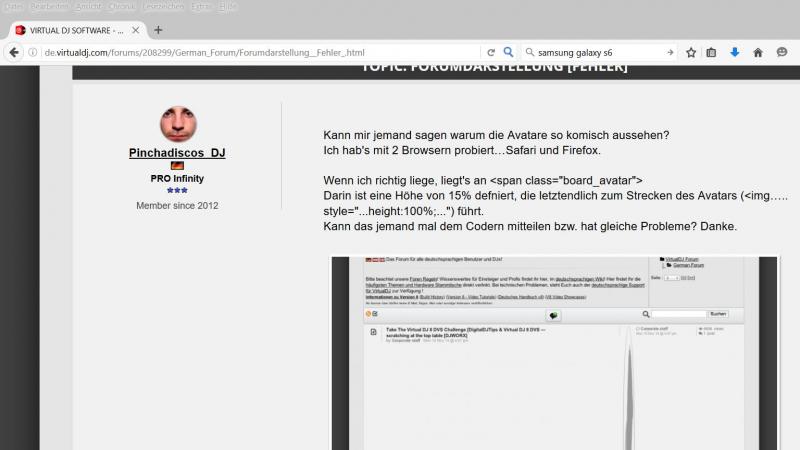Go back with the browser back arrow
Screen dimensions: 800x450
point(14,52)
